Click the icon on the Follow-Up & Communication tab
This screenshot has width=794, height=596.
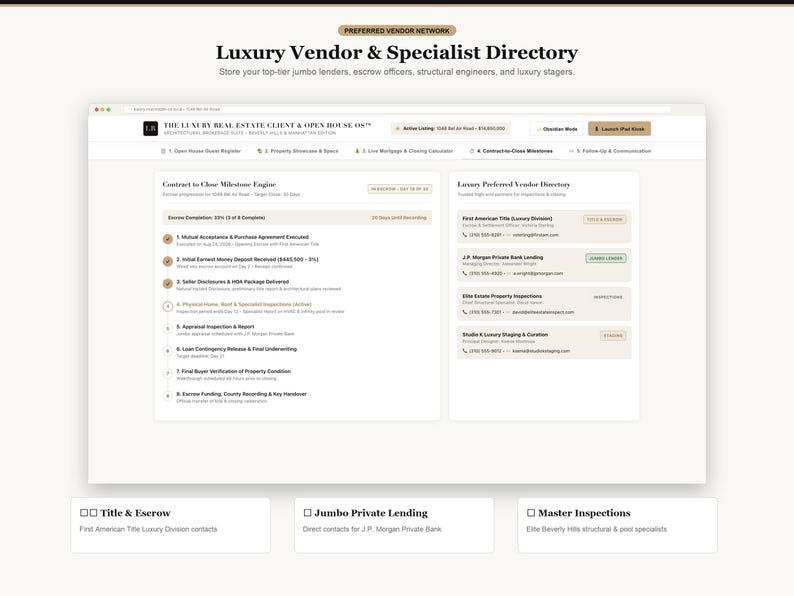pyautogui.click(x=572, y=151)
